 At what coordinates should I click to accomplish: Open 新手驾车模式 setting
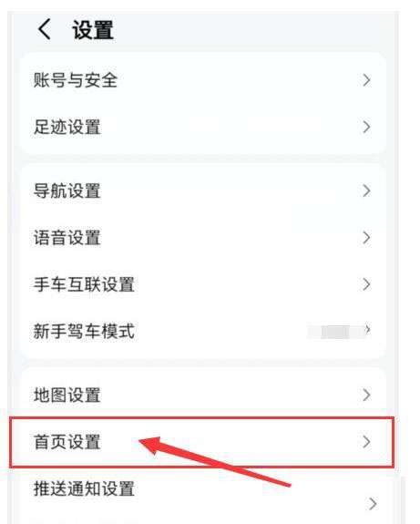tap(203, 331)
